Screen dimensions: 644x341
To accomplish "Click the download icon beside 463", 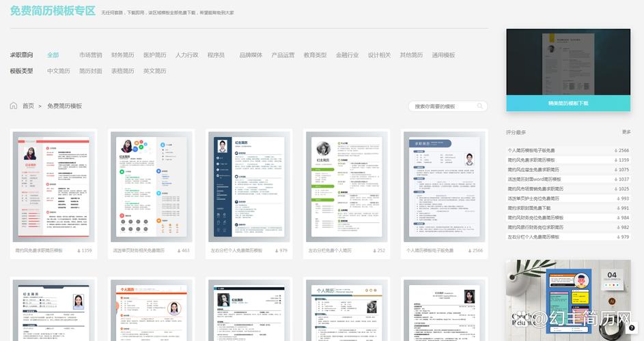I will coord(179,250).
